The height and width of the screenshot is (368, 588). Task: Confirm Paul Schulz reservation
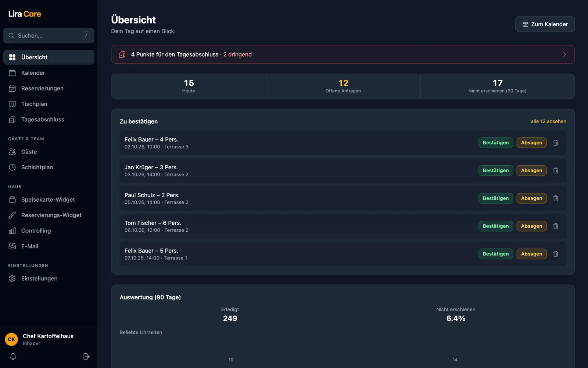tap(496, 198)
